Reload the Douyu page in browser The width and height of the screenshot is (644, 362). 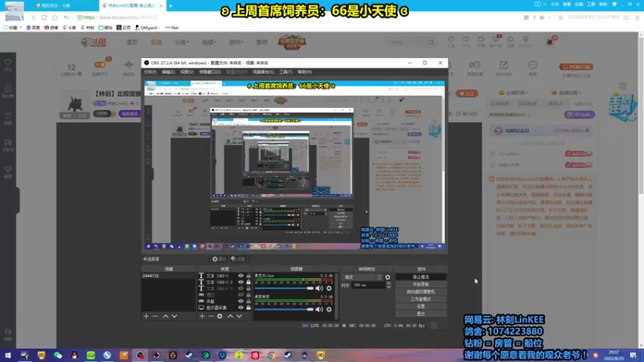[x=44, y=18]
